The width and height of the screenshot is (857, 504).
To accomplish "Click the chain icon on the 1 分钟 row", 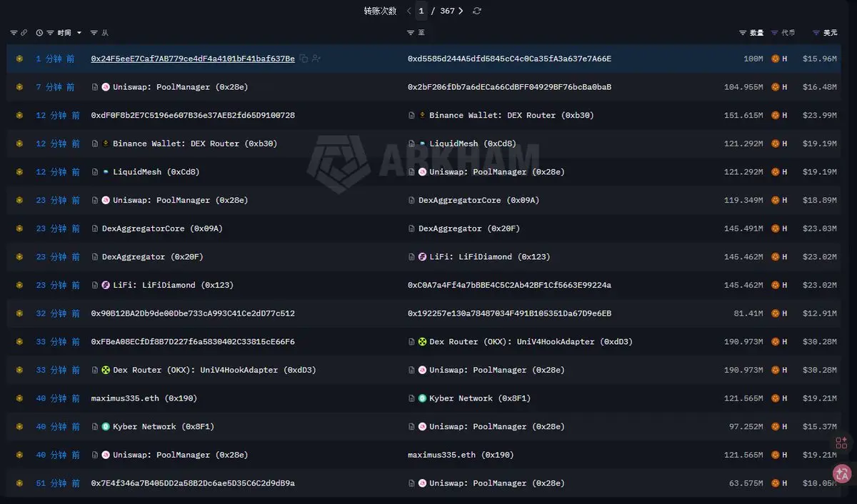I will pyautogui.click(x=19, y=59).
